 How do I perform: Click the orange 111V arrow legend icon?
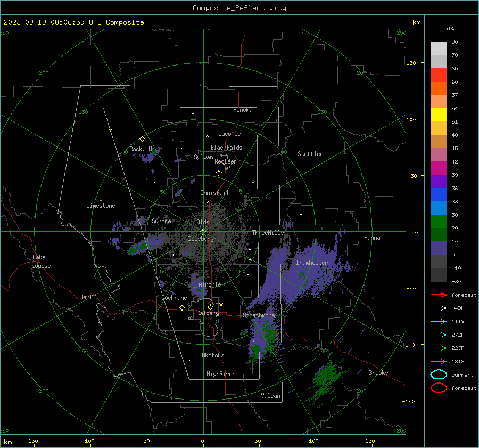coord(439,321)
